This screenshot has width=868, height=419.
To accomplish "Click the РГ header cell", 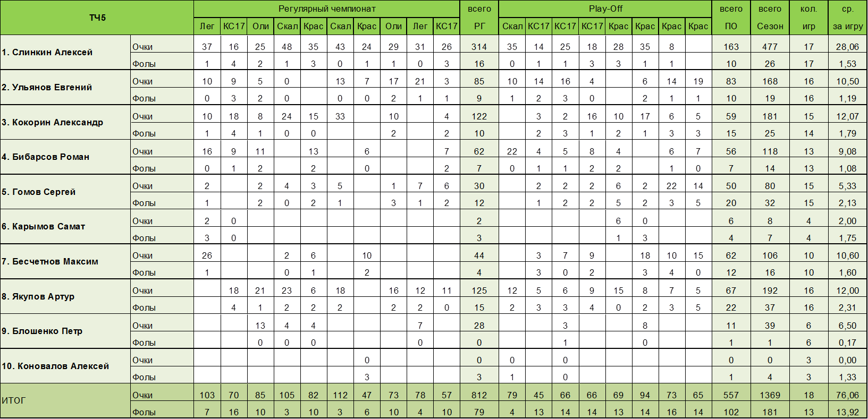I will pos(479,26).
